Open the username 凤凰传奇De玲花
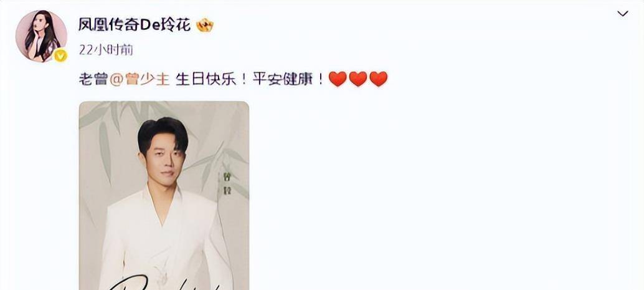The height and width of the screenshot is (290, 644). click(135, 26)
